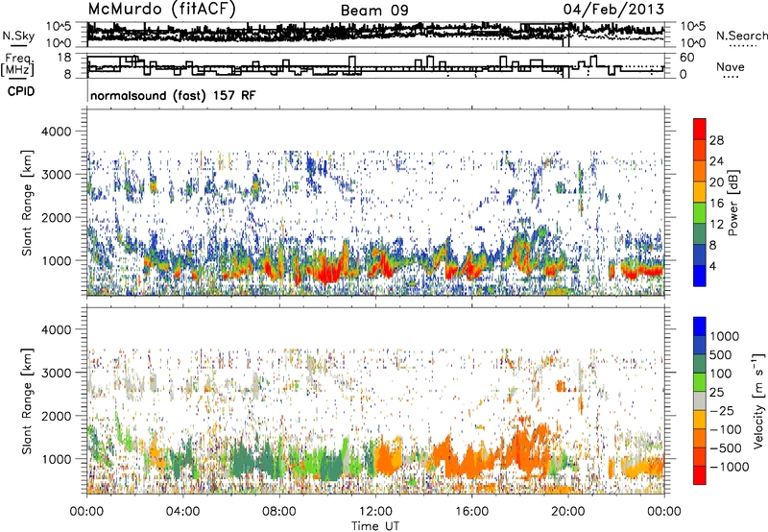The image size is (768, 532).
Task: Click the 'Nave' legend label
Action: coord(730,66)
